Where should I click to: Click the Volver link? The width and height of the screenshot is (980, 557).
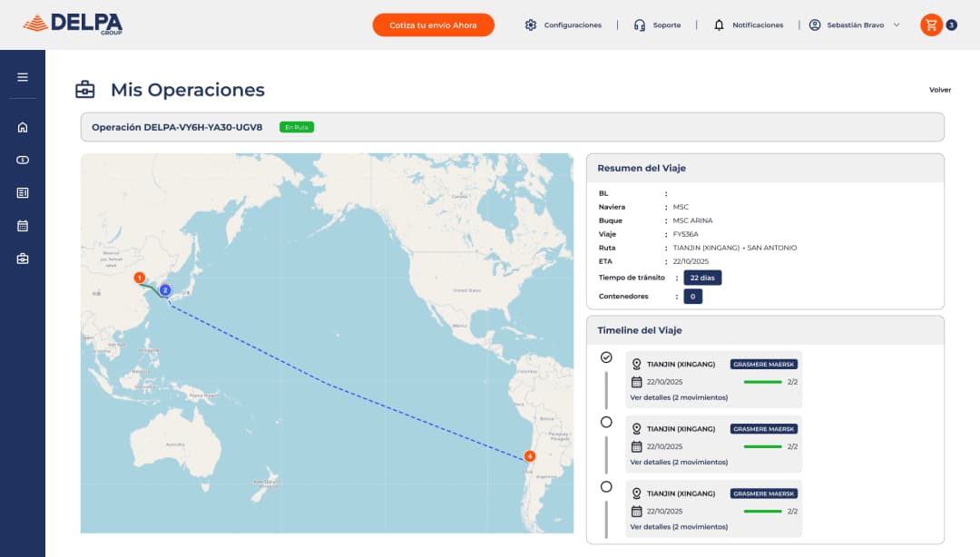(x=940, y=90)
